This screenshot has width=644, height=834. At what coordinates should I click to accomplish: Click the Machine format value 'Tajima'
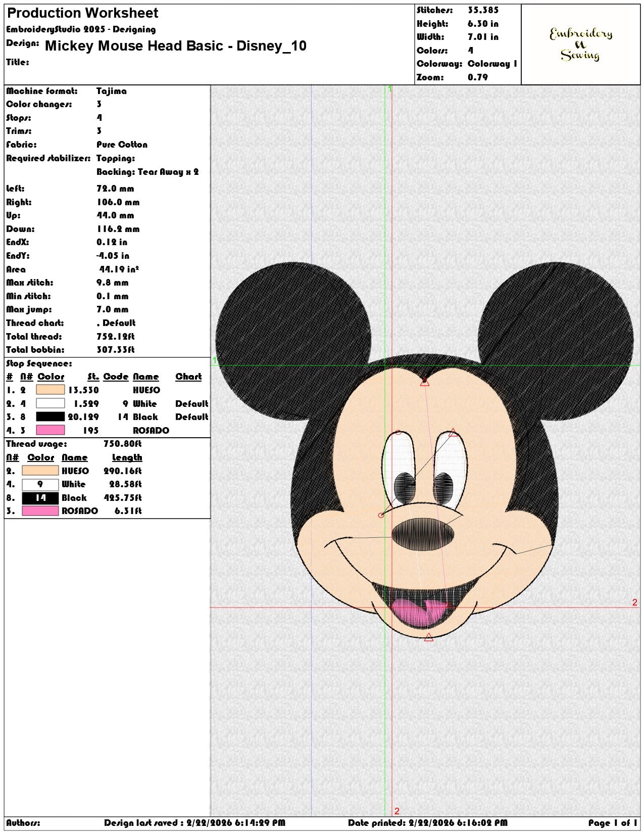[x=112, y=91]
